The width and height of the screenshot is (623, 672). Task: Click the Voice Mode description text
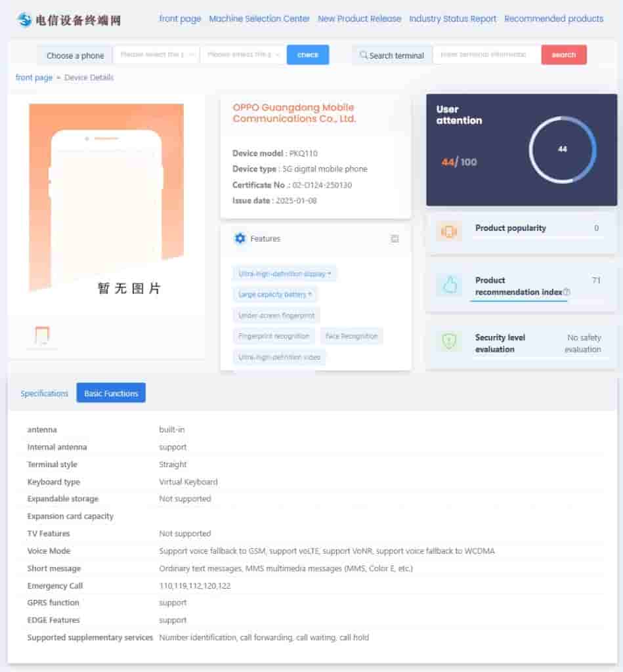[x=327, y=551]
